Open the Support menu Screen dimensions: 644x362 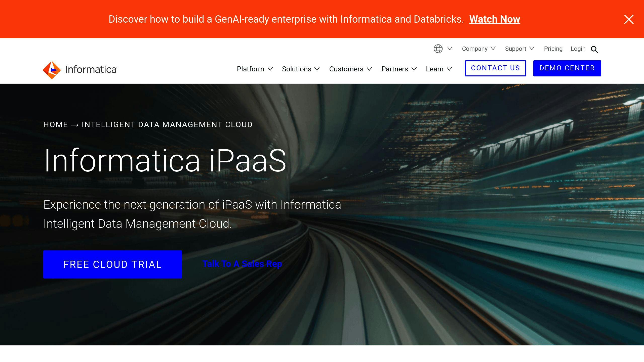click(519, 49)
